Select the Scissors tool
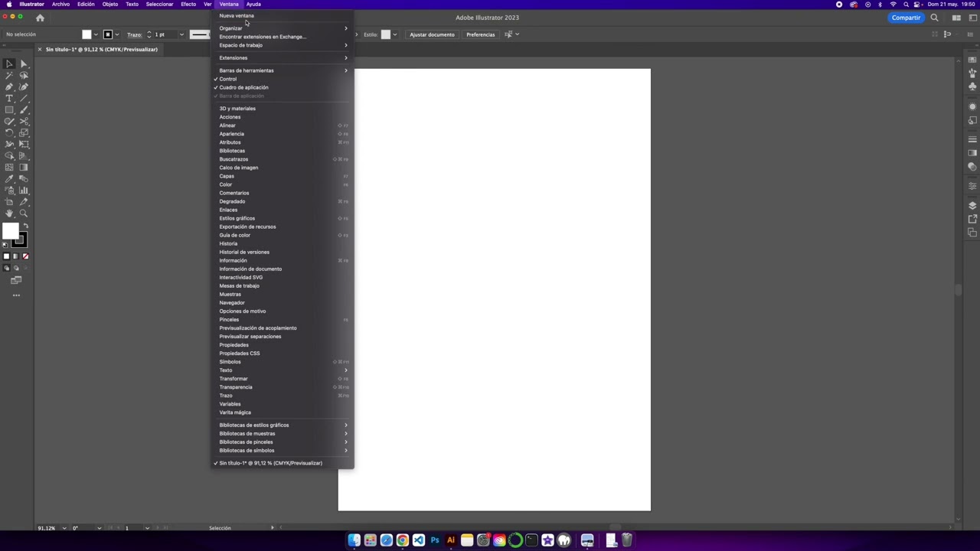980x551 pixels. (x=24, y=121)
